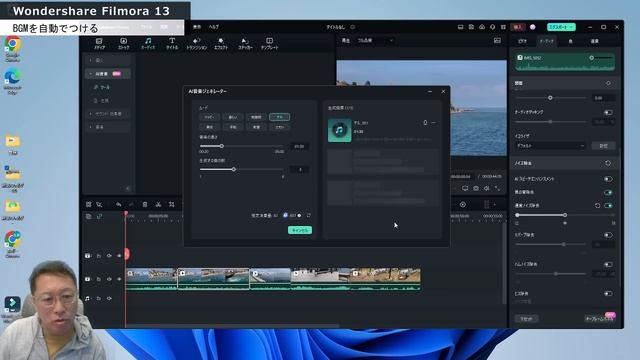Click the エクスポート export button

point(561,27)
